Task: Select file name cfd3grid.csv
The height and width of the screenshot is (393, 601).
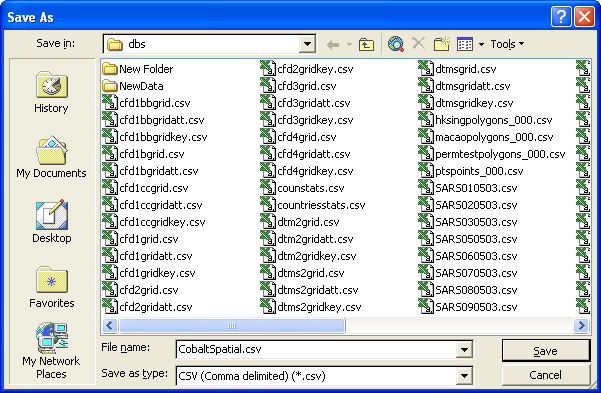Action: [x=307, y=86]
